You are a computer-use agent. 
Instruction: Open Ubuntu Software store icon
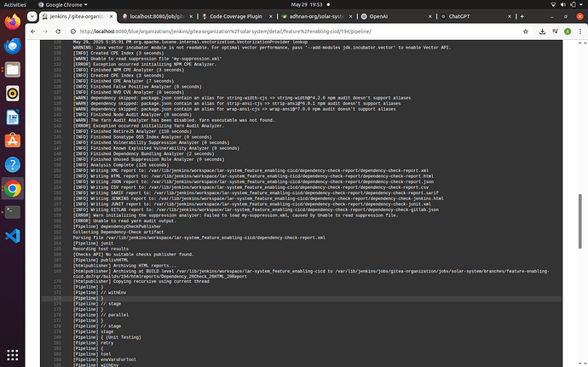pos(13,141)
